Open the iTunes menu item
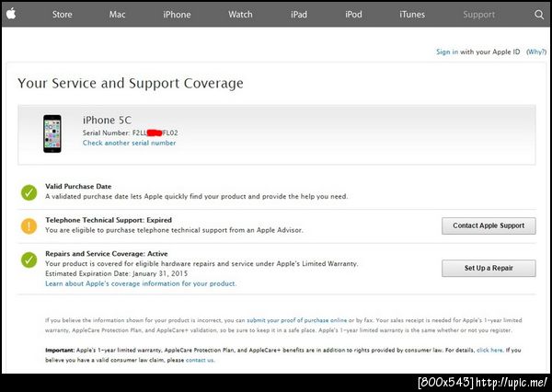This screenshot has height=392, width=552. pyautogui.click(x=412, y=15)
